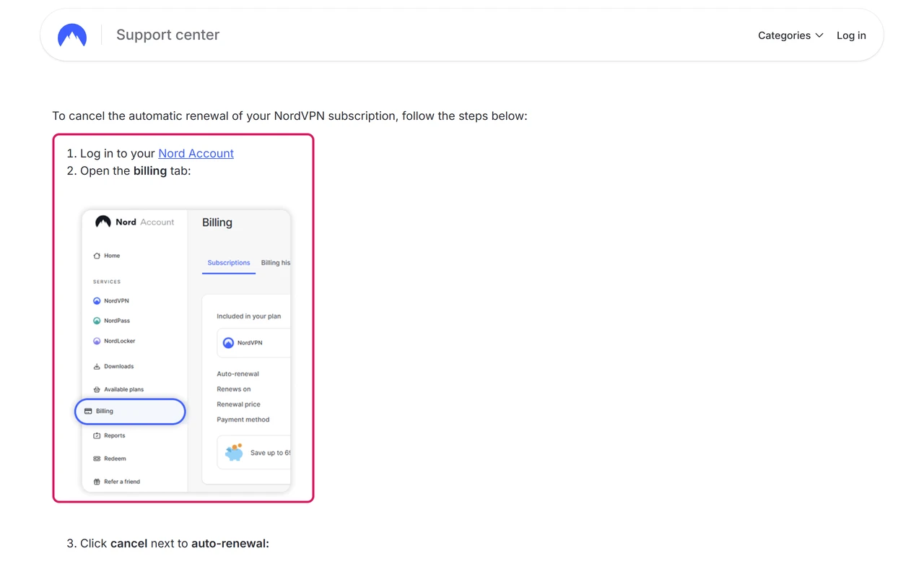Image resolution: width=924 pixels, height=564 pixels.
Task: Click the NordVPN service icon in the pictured sidebar
Action: [x=97, y=300]
